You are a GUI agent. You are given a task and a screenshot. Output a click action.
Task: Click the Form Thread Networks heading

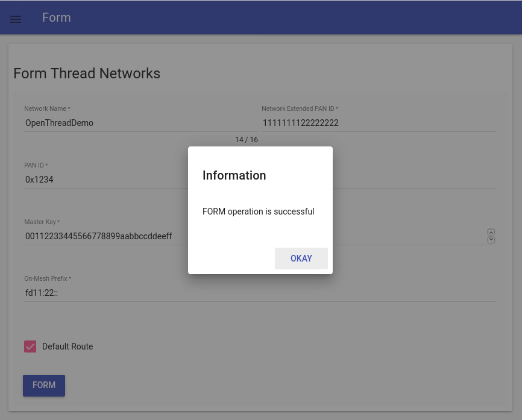(87, 74)
